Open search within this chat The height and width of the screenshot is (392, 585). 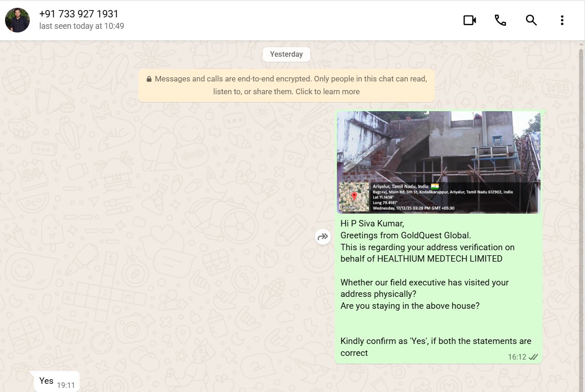(x=531, y=20)
